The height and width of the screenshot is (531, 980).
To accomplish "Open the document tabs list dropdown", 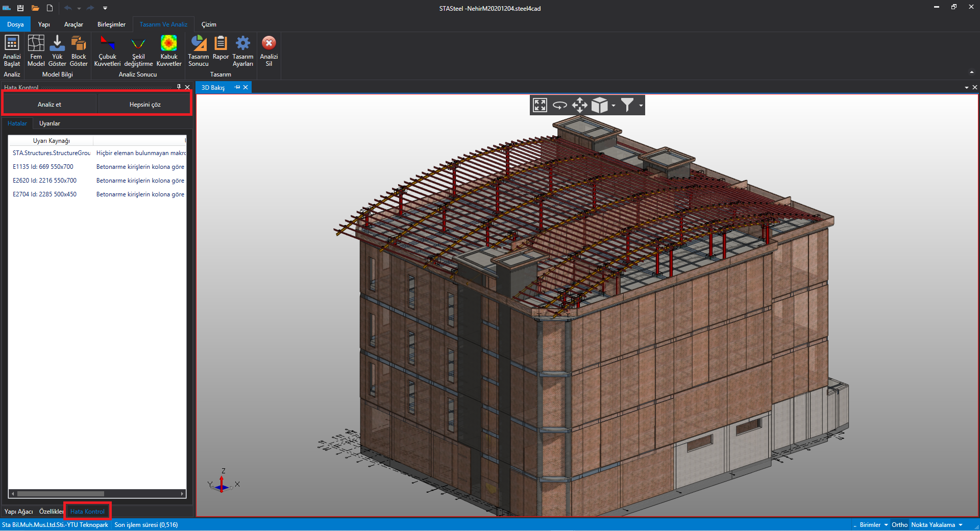I will pos(966,88).
